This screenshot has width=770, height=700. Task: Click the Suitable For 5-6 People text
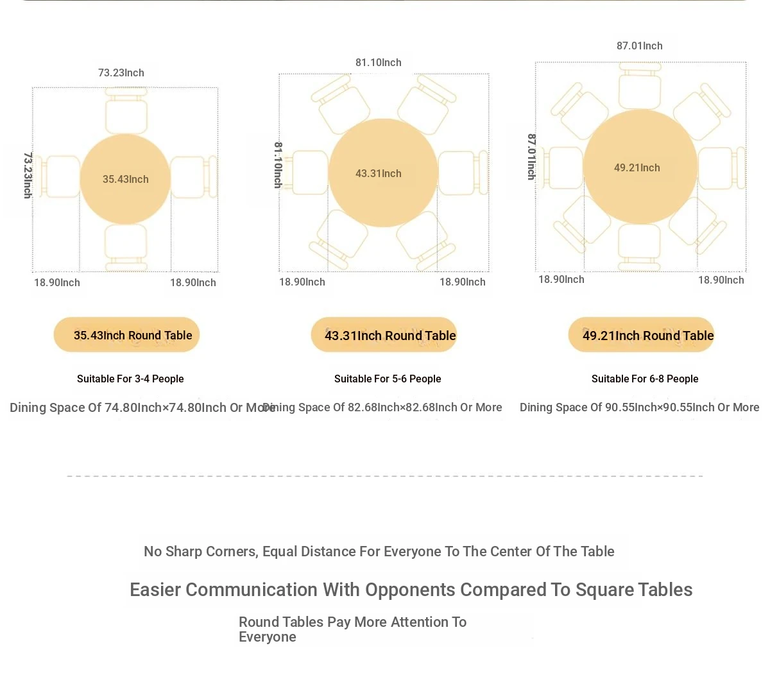pos(388,379)
